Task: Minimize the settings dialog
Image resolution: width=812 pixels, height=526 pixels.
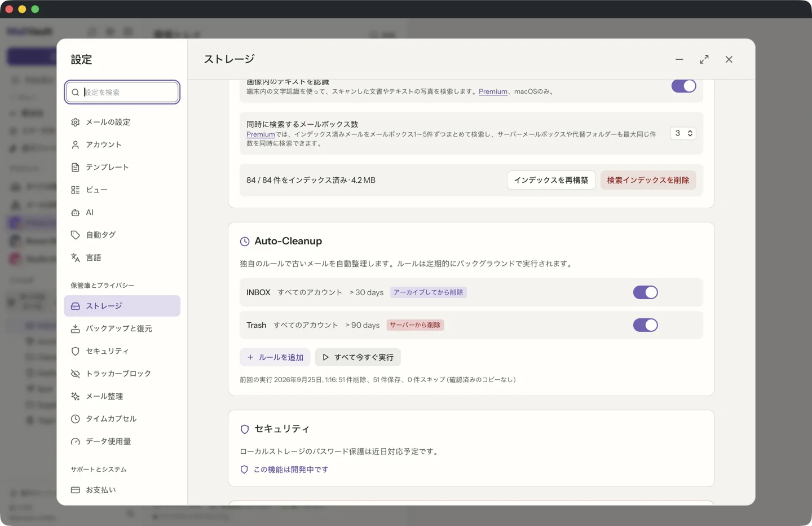Action: point(679,59)
